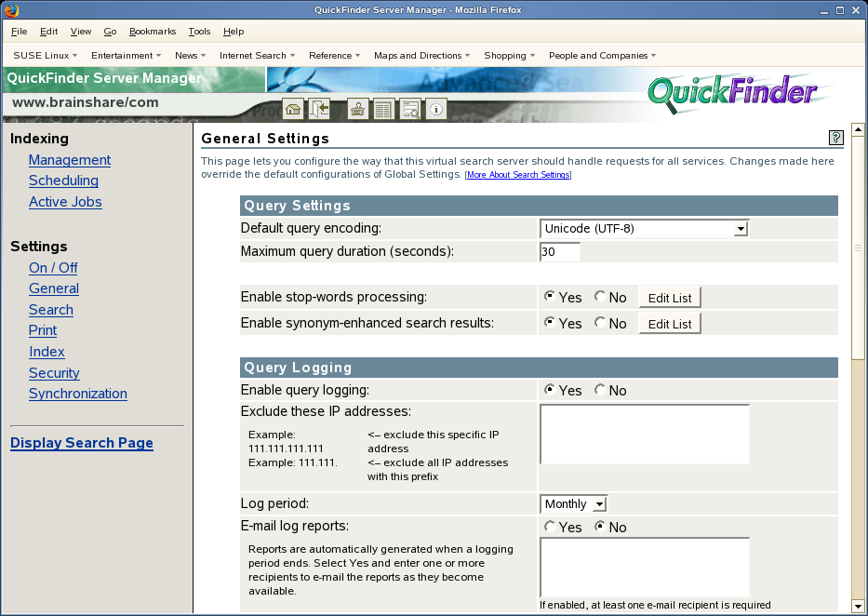Select No for stop-words processing
This screenshot has height=616, width=868.
(599, 296)
